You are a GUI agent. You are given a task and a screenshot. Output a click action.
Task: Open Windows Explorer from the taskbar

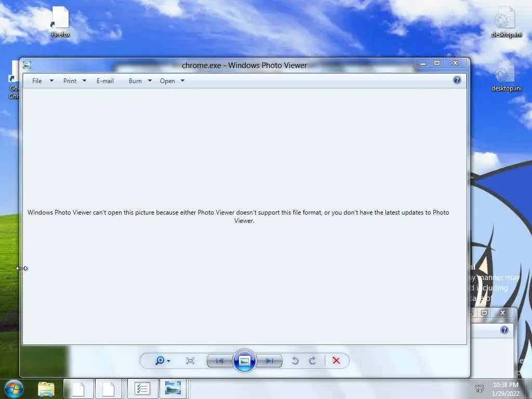pyautogui.click(x=46, y=389)
